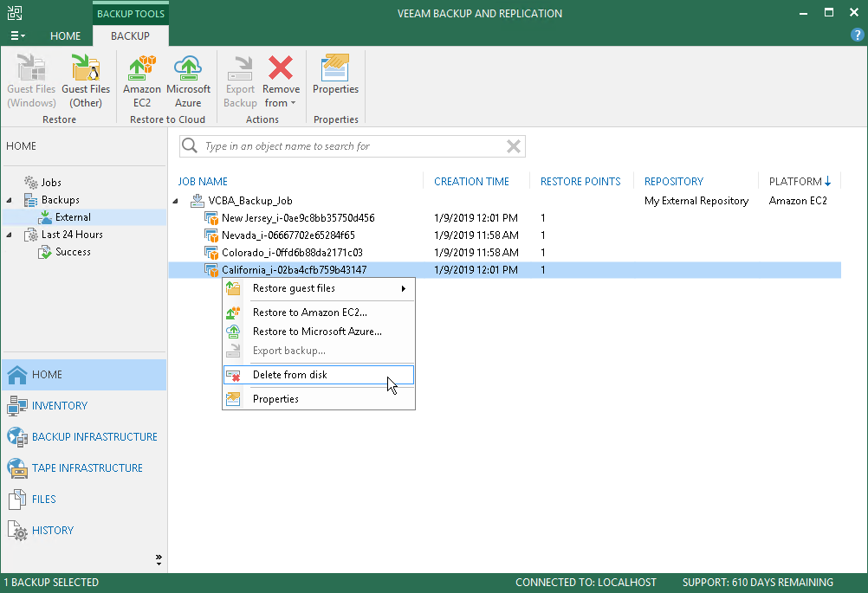Viewport: 868px width, 593px height.
Task: Select the Jobs node in tree
Action: (51, 183)
